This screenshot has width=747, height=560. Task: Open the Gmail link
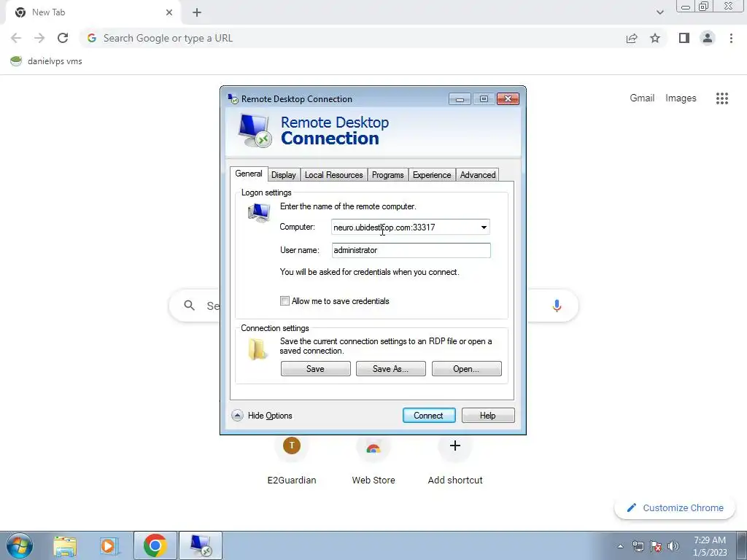[x=642, y=98]
